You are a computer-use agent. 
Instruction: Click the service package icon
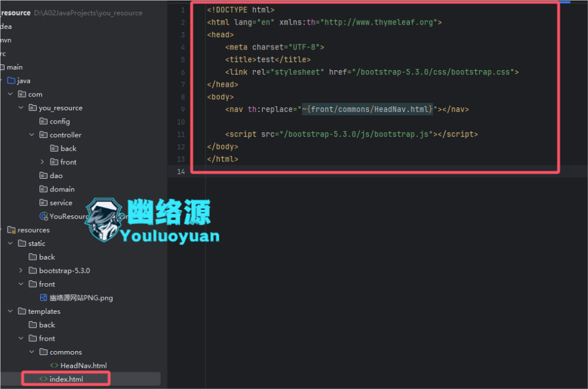pyautogui.click(x=44, y=203)
